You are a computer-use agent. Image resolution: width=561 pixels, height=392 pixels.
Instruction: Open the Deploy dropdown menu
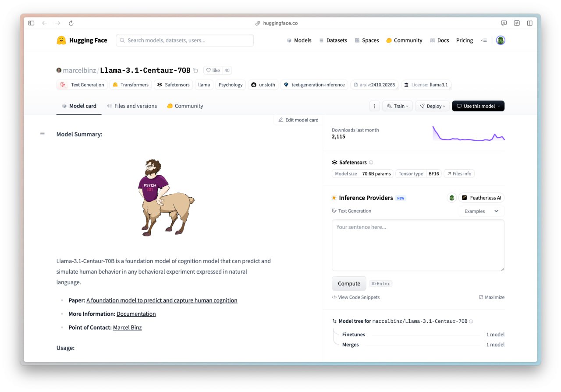click(432, 106)
